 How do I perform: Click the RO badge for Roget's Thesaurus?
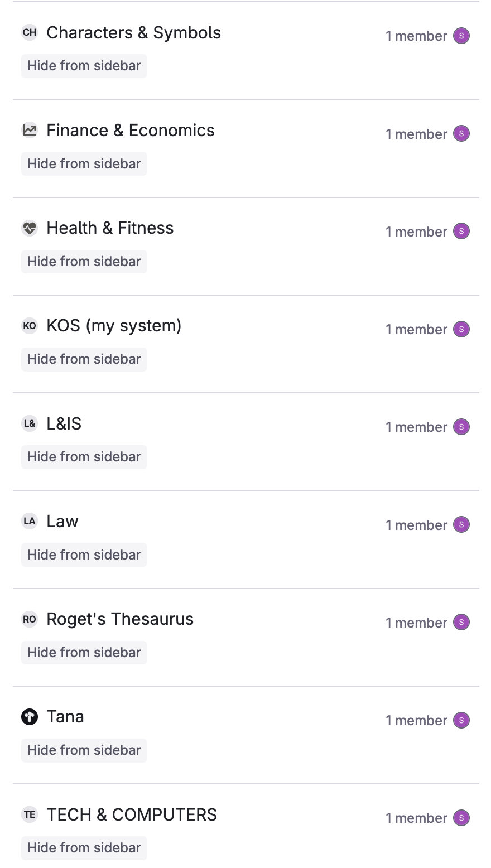(30, 619)
